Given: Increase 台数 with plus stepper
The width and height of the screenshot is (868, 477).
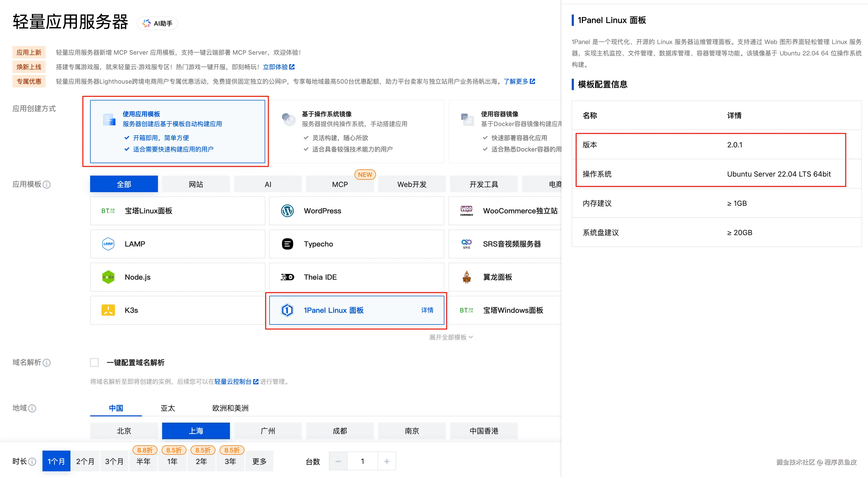Looking at the screenshot, I should coord(387,461).
